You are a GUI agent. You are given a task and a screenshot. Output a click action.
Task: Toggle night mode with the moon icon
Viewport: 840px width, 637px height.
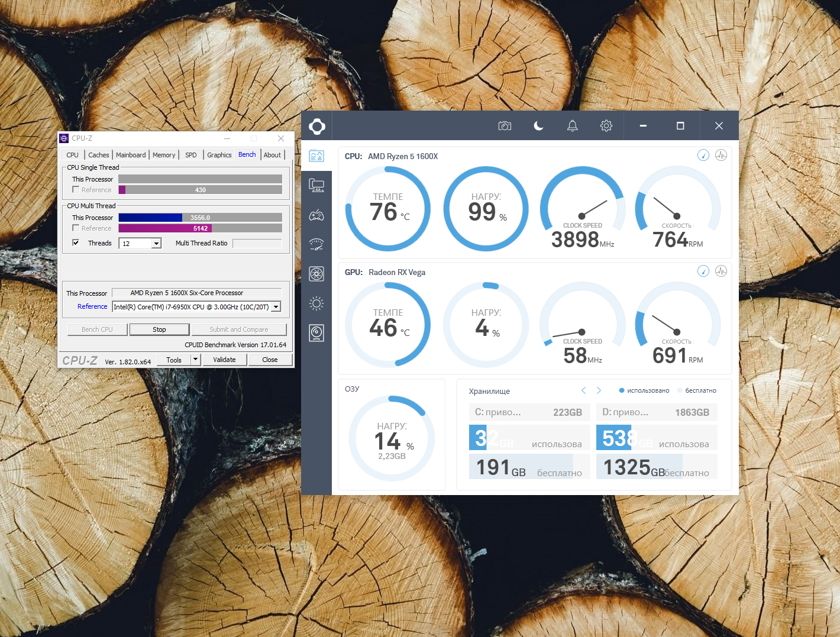pos(538,126)
